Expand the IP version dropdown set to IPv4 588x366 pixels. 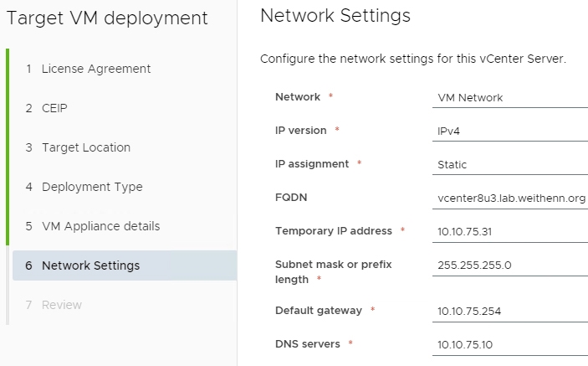pos(510,131)
